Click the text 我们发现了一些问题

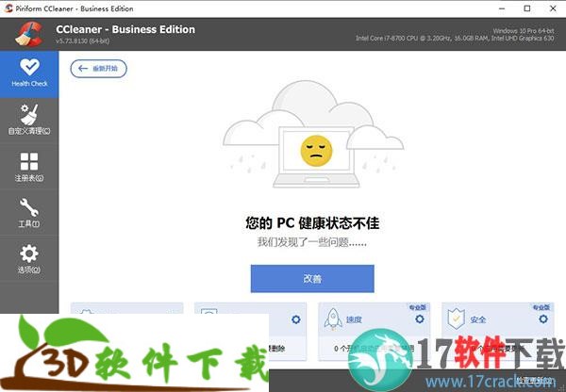click(x=312, y=242)
